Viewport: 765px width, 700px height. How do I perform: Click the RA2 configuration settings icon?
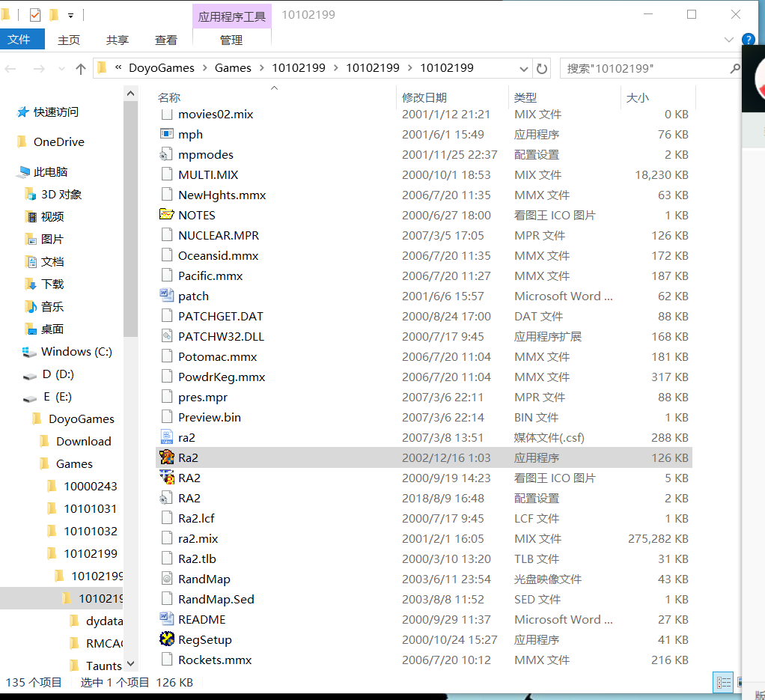click(x=167, y=498)
